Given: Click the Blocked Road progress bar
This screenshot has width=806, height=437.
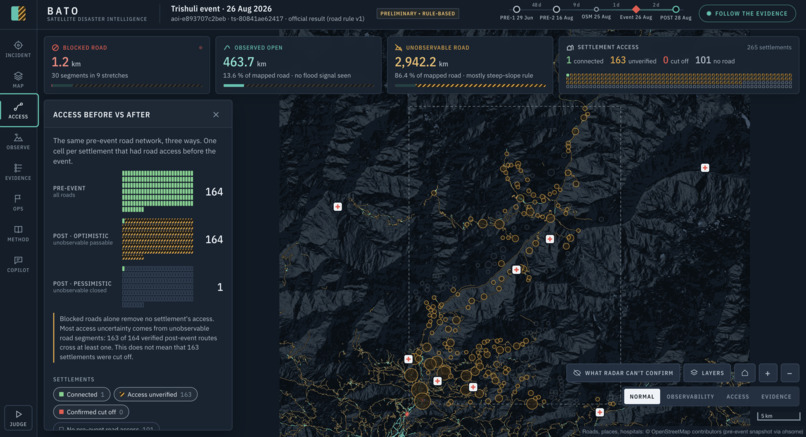Looking at the screenshot, I should pos(126,85).
